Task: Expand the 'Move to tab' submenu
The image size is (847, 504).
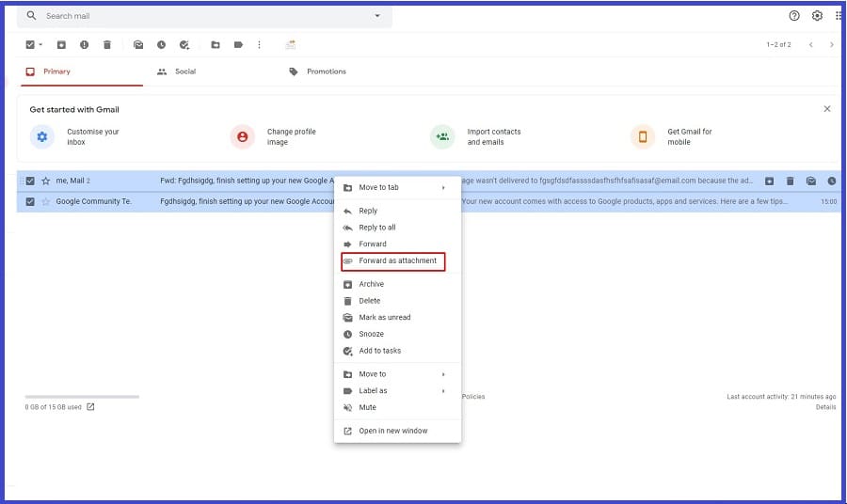Action: point(443,187)
